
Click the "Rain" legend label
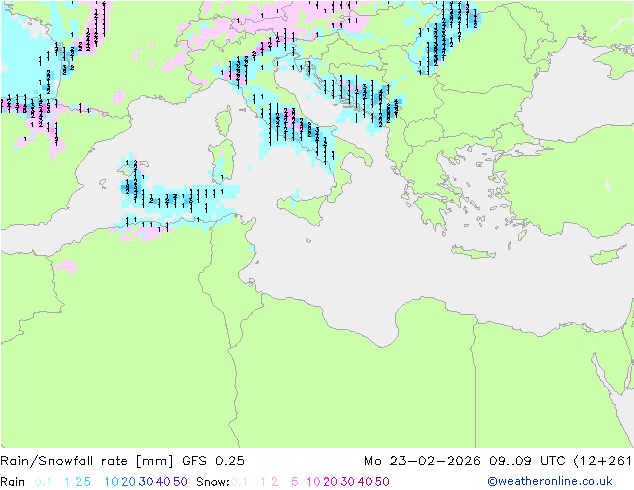[x=13, y=482]
